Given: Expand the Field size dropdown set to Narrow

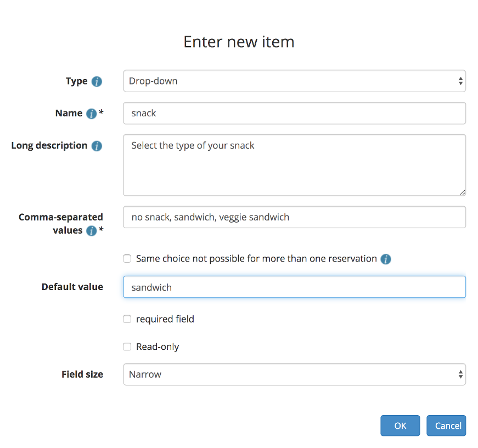Looking at the screenshot, I should (x=294, y=375).
